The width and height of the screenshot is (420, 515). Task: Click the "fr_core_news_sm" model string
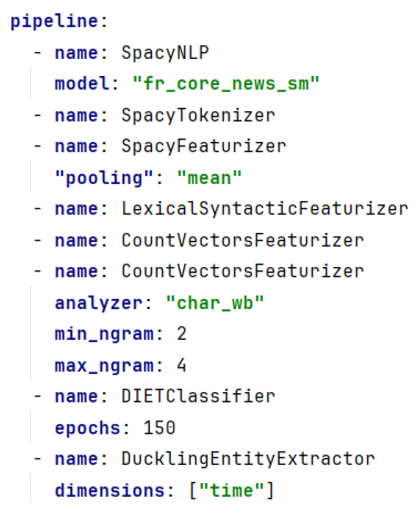coord(226,83)
